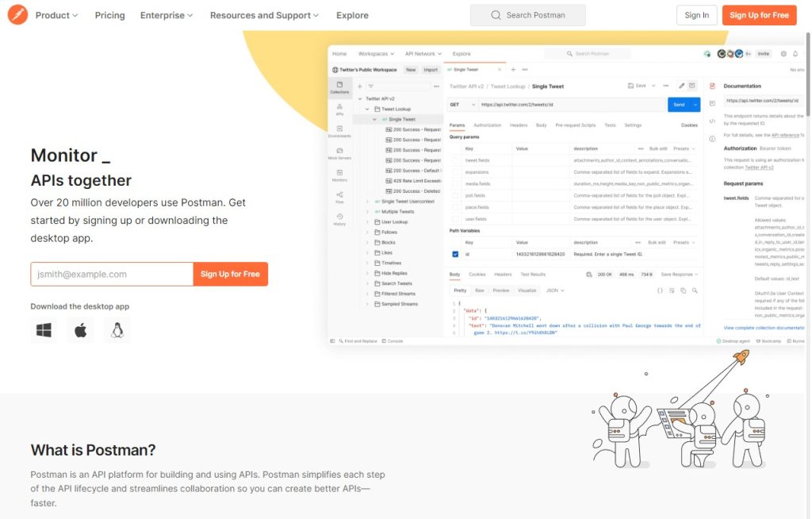Open Console in the app preview status bar
Screen dimensions: 812x519
pos(393,341)
